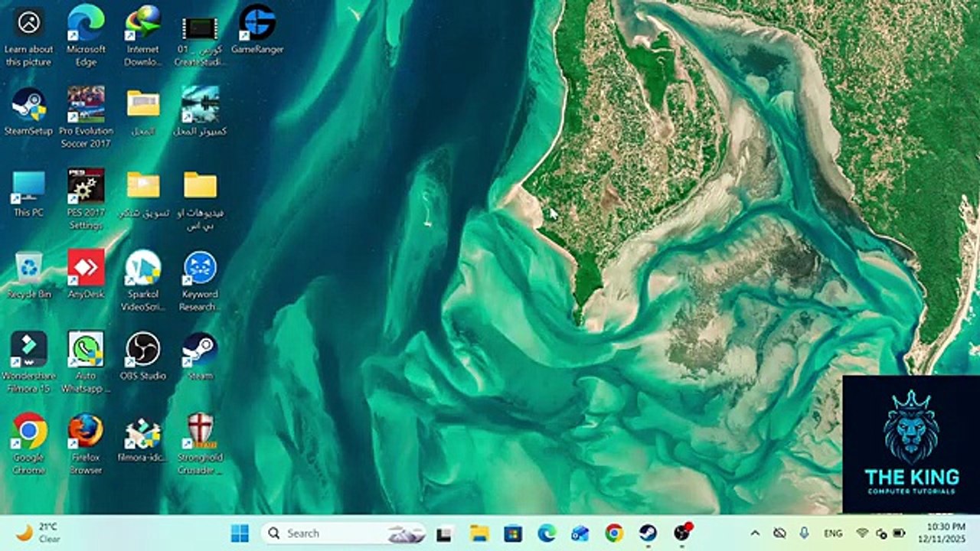Screen dimensions: 980x551
Task: Select the landscape image shortcut beside the folder
Action: tap(200, 112)
